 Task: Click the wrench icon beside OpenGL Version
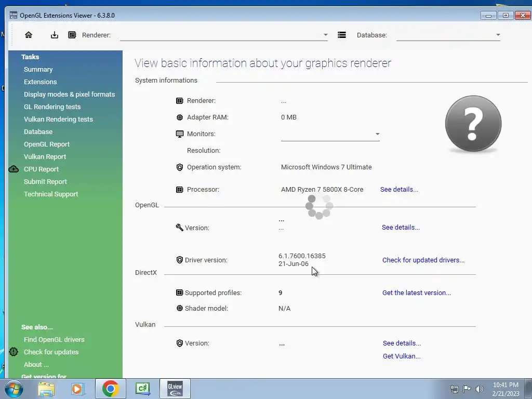tap(179, 228)
